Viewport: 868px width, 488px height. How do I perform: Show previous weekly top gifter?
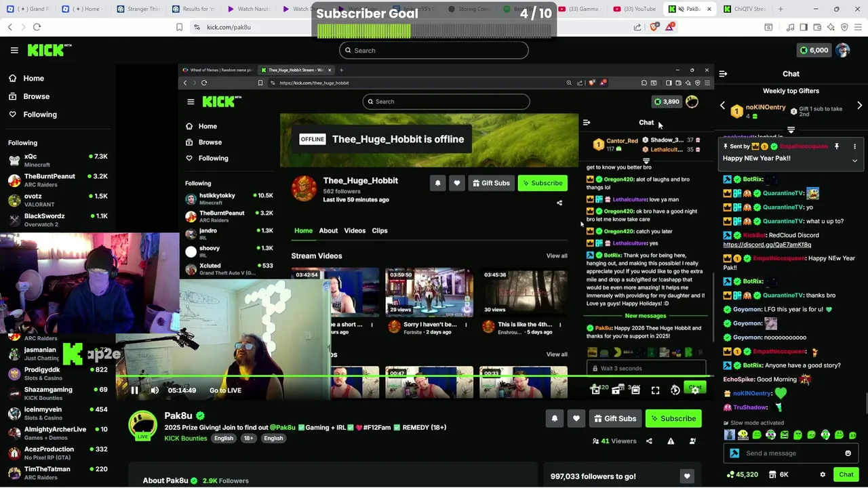click(x=722, y=106)
